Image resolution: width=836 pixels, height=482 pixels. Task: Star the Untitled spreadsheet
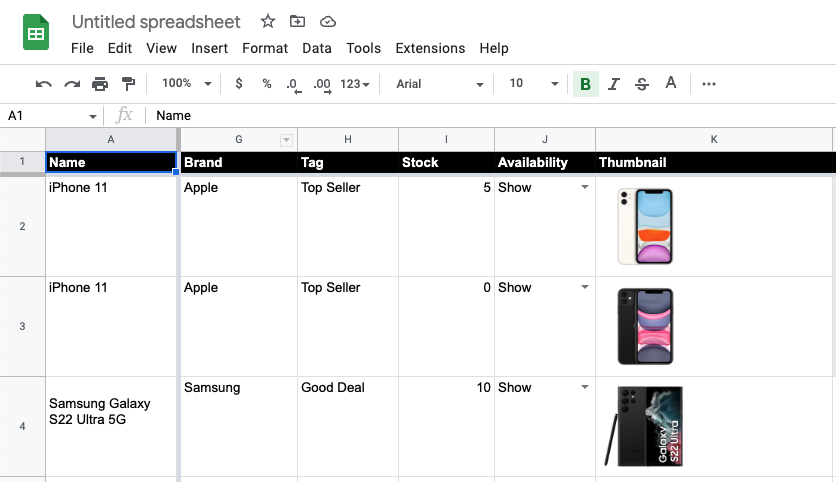268,21
